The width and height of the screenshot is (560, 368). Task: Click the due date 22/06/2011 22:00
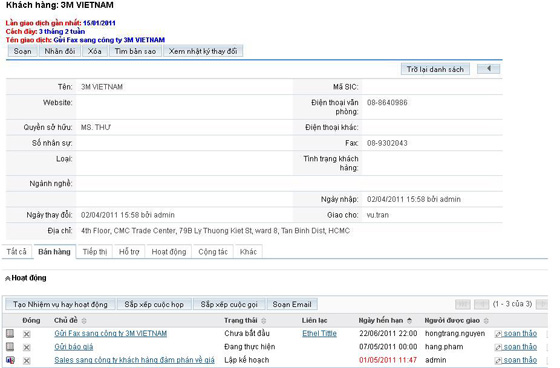pyautogui.click(x=388, y=333)
